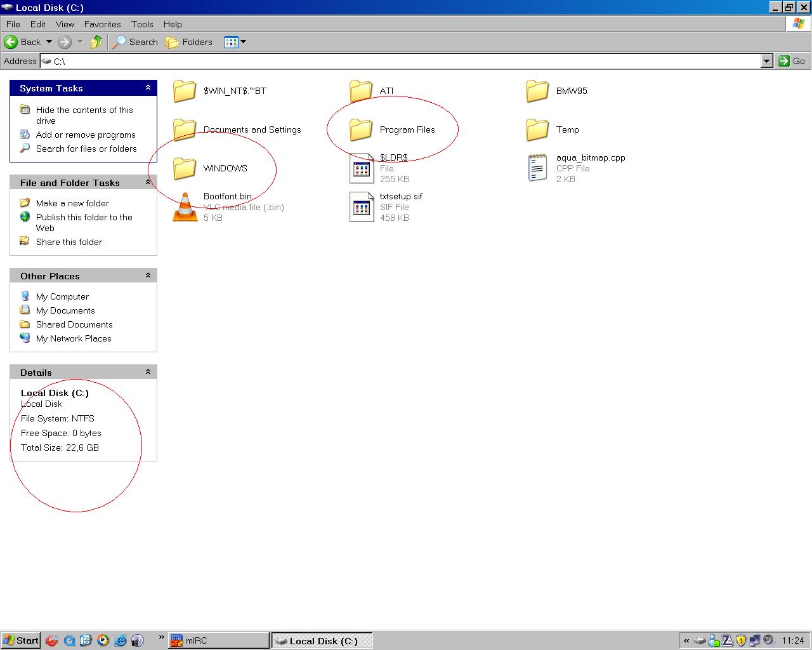Collapse the System Tasks panel

click(148, 88)
